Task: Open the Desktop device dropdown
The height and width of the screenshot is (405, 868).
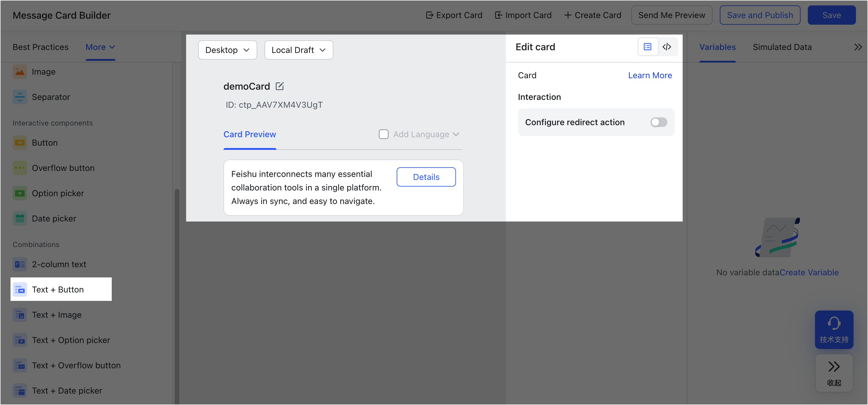Action: [227, 50]
